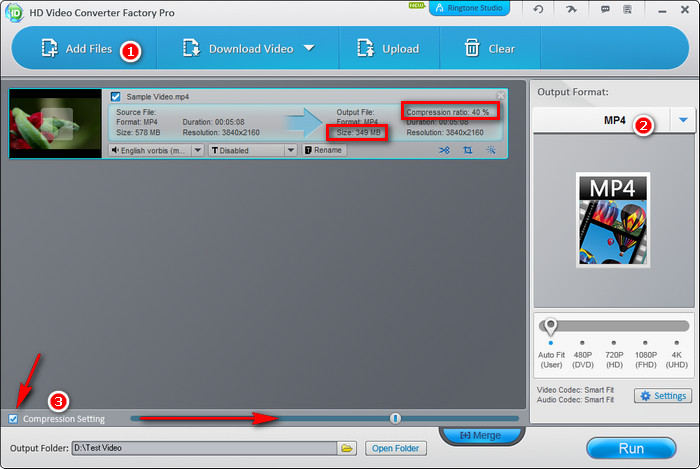Click 'Resolution: 3840x2160' under Source File

pyautogui.click(x=221, y=133)
